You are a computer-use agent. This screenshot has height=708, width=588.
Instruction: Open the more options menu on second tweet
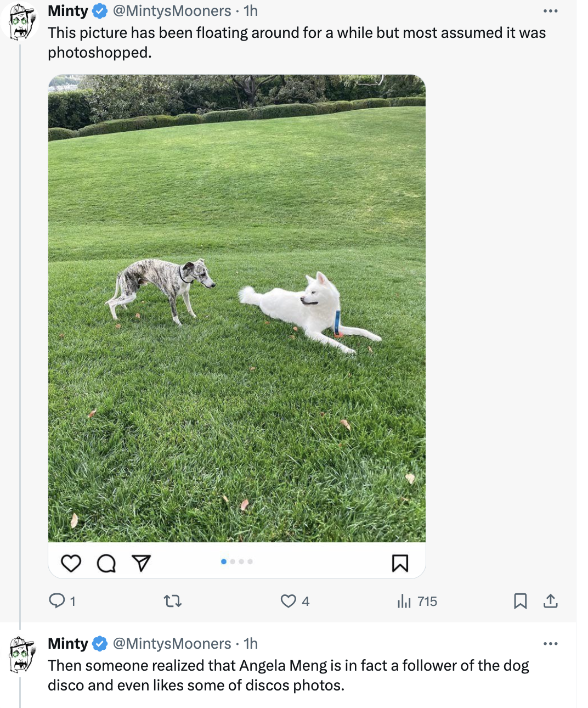click(x=550, y=643)
